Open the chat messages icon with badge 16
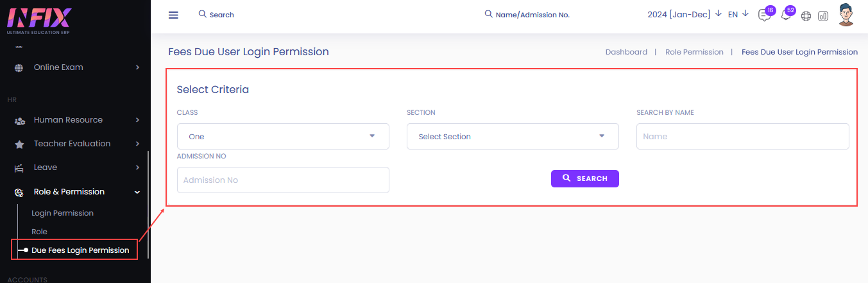The image size is (868, 283). [x=763, y=15]
